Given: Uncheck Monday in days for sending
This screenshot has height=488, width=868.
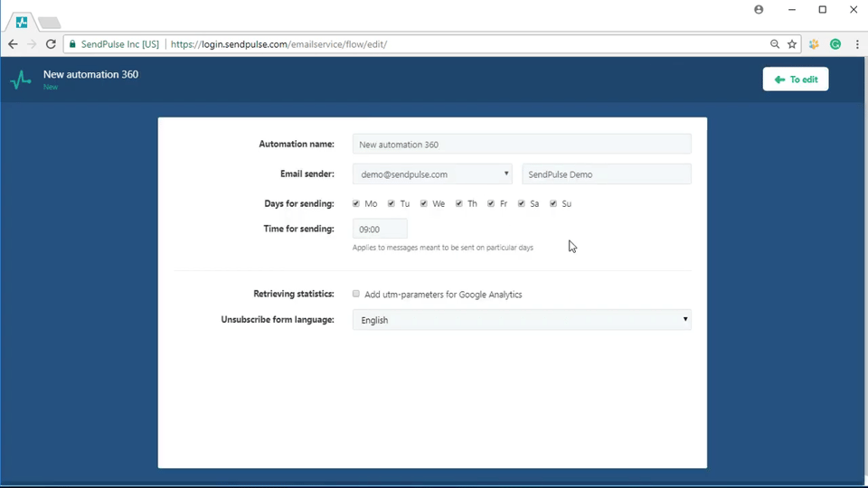Looking at the screenshot, I should (x=356, y=203).
